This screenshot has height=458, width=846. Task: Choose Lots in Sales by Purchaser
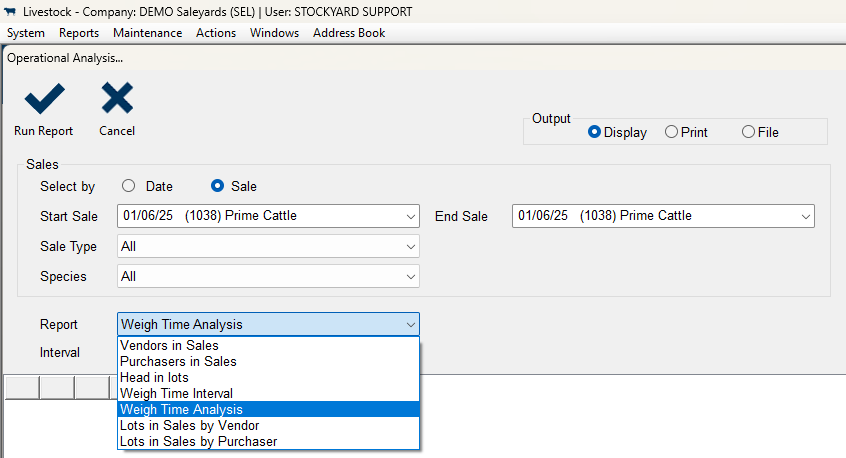point(268,441)
